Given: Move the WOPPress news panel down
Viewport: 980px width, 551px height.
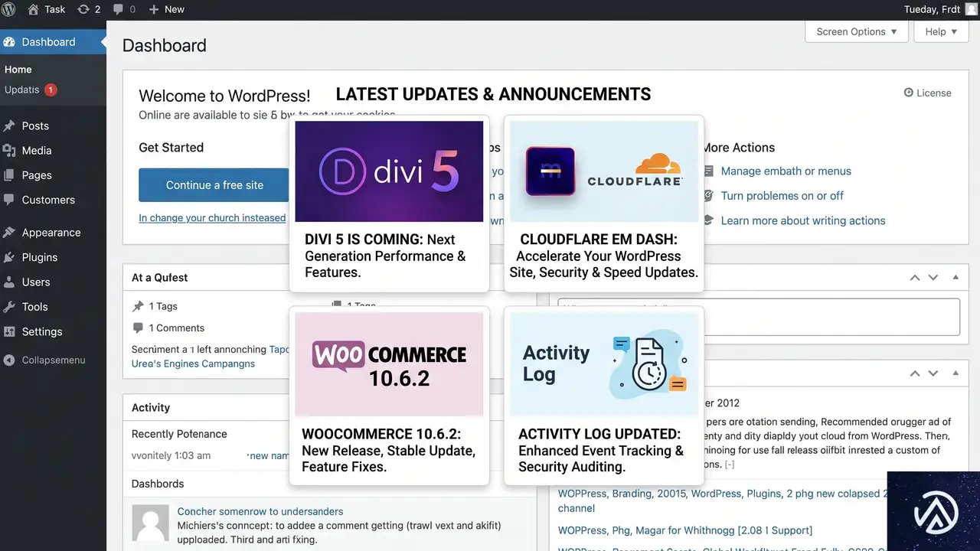Looking at the screenshot, I should (x=933, y=373).
